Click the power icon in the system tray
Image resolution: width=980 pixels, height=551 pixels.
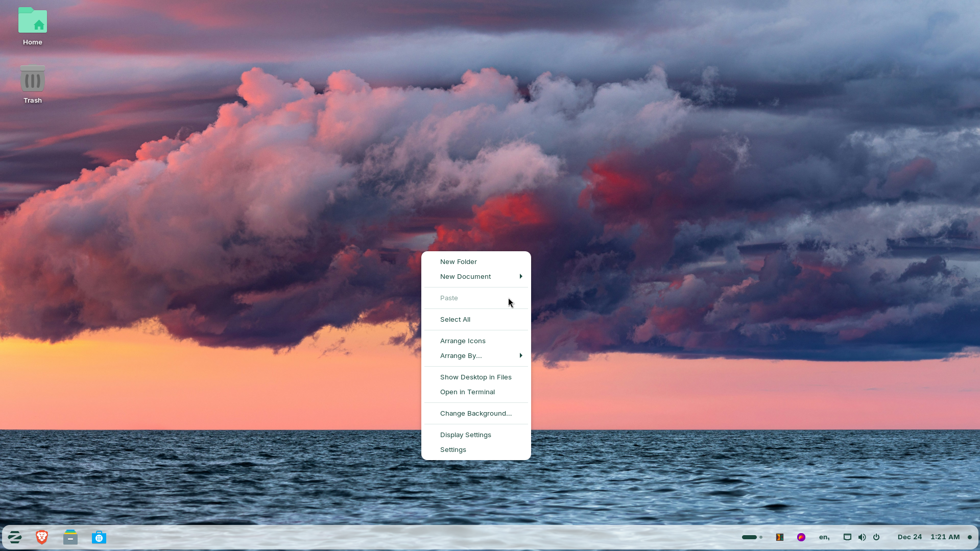pos(876,537)
